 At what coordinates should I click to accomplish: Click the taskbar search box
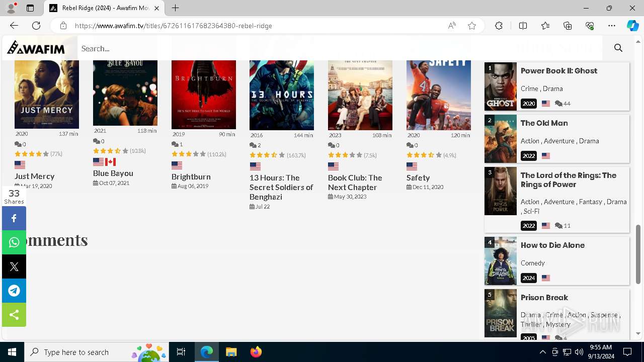(97, 352)
